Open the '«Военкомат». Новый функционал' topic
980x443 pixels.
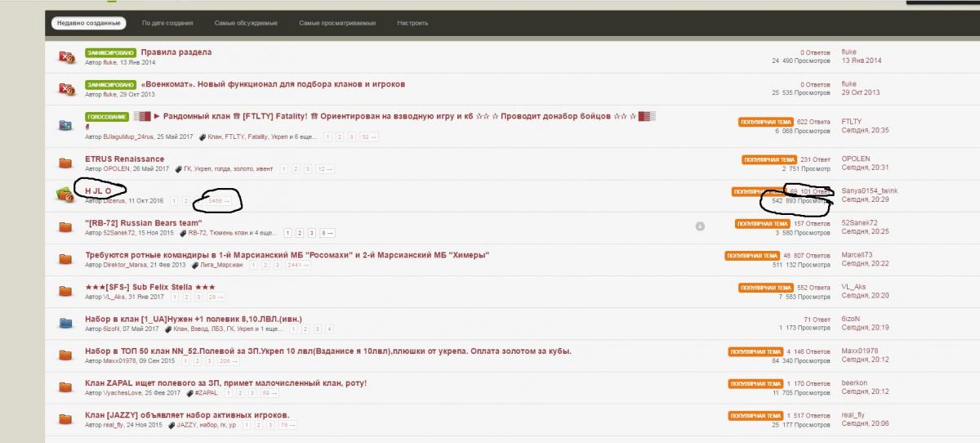[x=273, y=84]
